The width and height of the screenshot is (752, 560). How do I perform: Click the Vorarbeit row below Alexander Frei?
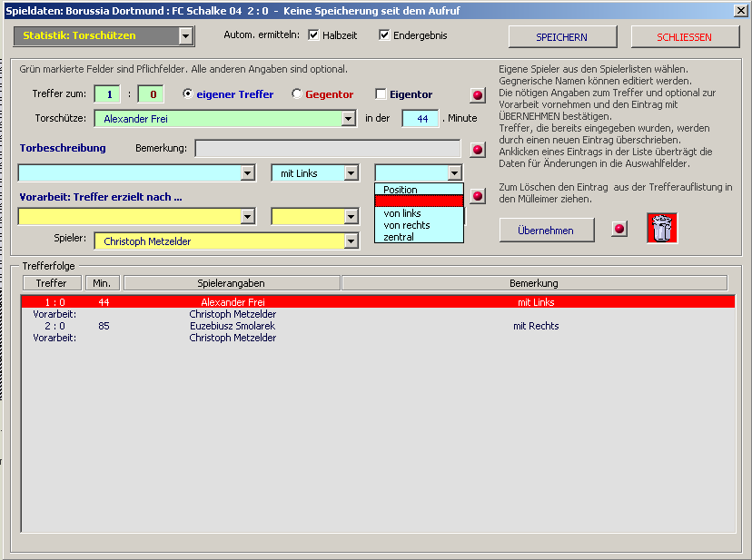click(378, 314)
